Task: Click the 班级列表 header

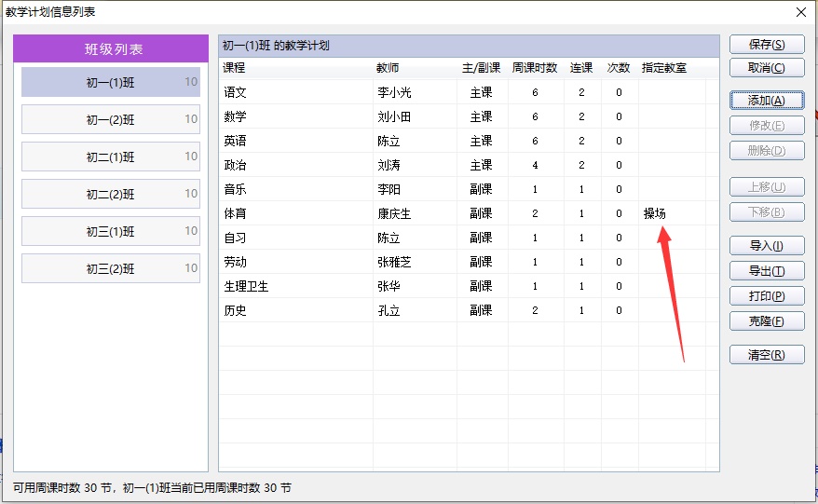Action: (x=111, y=49)
